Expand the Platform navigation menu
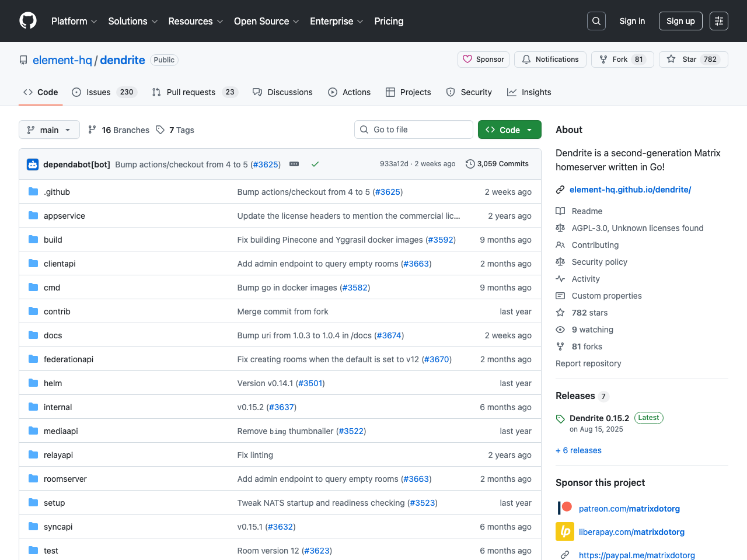This screenshot has height=560, width=747. tap(74, 21)
